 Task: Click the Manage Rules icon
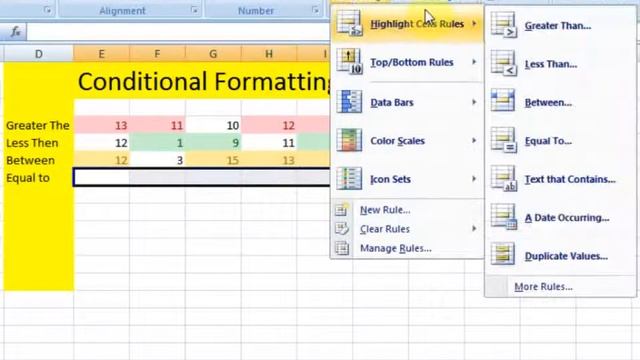pos(342,248)
